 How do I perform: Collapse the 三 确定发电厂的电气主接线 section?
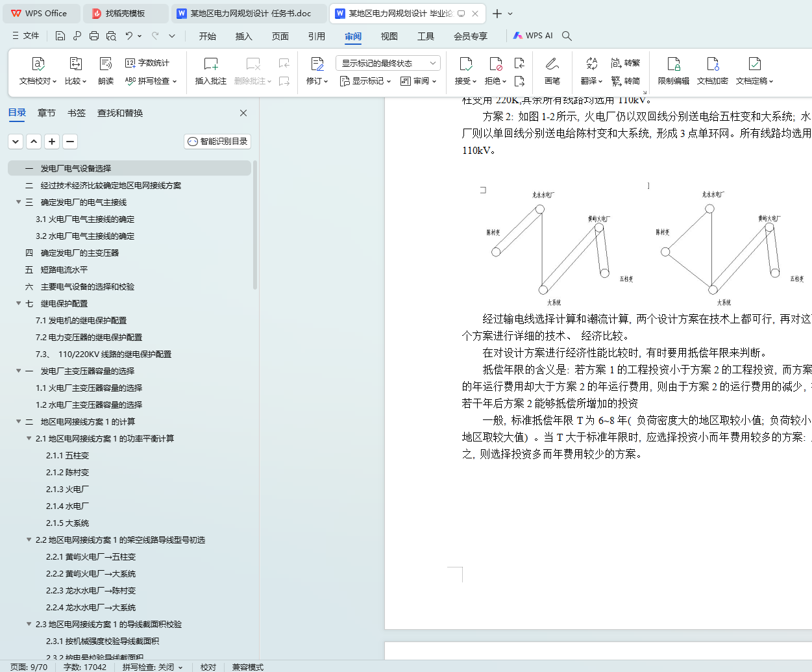(18, 202)
